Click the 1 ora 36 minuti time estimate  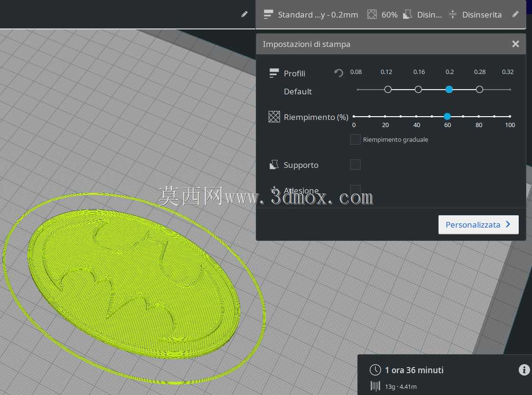pos(414,370)
